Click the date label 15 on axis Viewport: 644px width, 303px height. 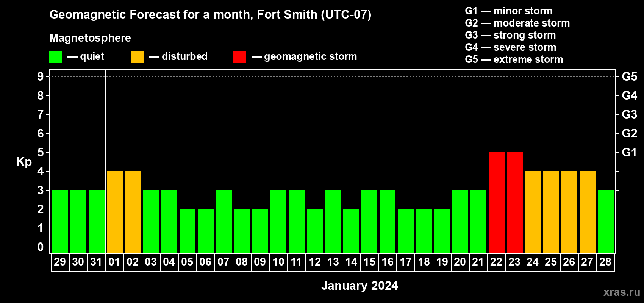coord(369,262)
